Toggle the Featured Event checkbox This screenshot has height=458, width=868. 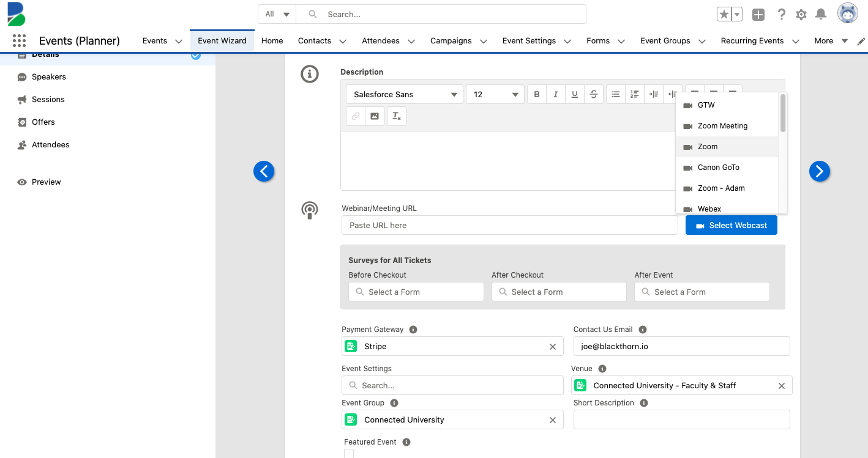point(349,454)
